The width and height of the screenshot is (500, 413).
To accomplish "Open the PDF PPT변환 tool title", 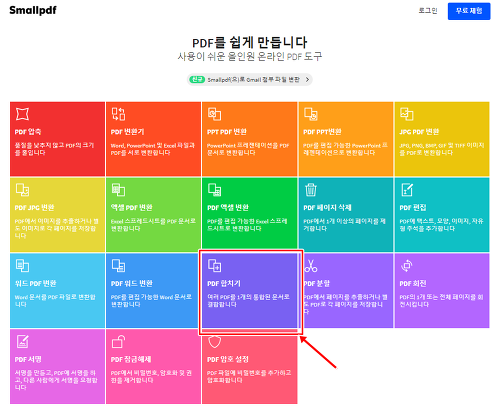I will [x=322, y=132].
